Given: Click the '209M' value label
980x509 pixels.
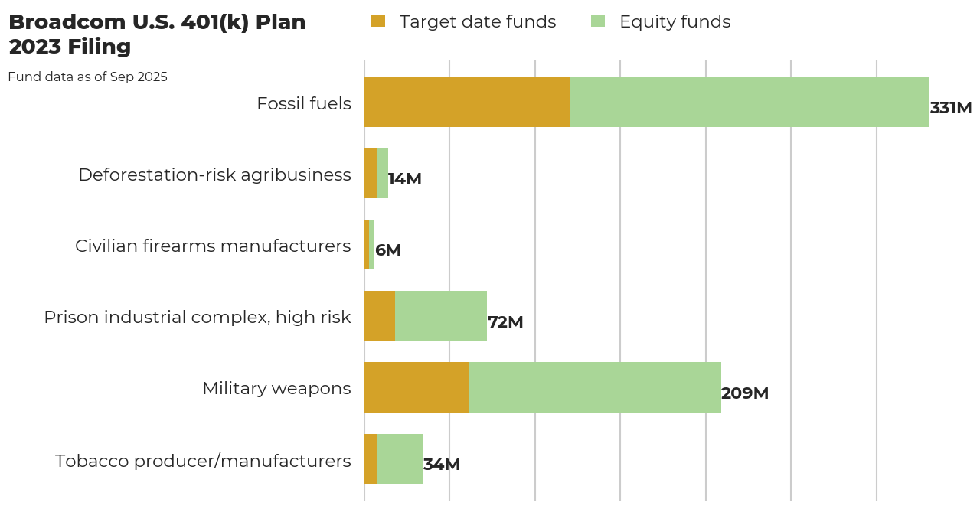Looking at the screenshot, I should tap(745, 393).
